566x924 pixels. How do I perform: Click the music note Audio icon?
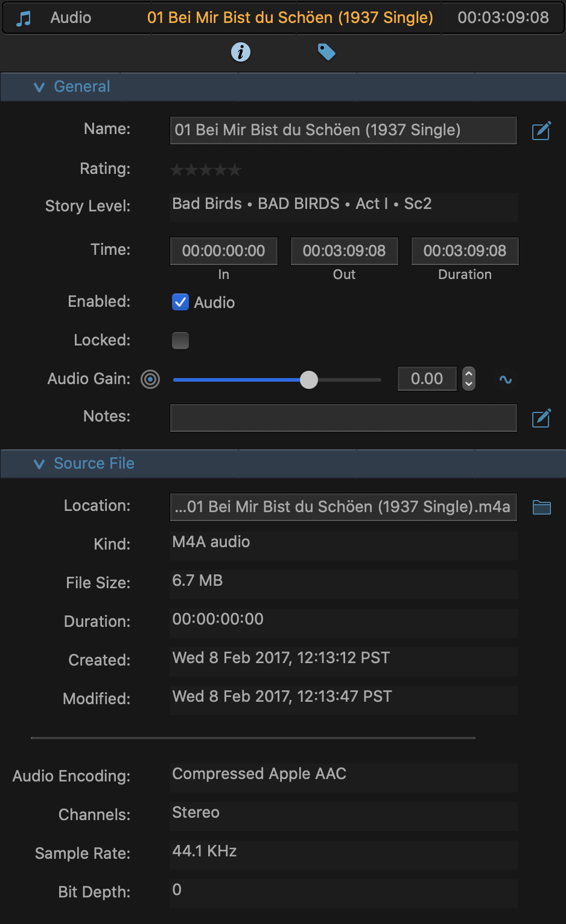point(24,18)
